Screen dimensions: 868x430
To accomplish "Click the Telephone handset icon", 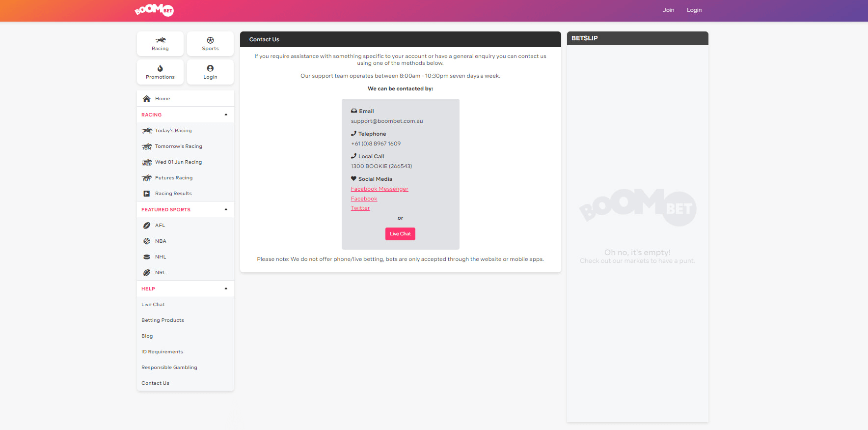I will [x=353, y=134].
